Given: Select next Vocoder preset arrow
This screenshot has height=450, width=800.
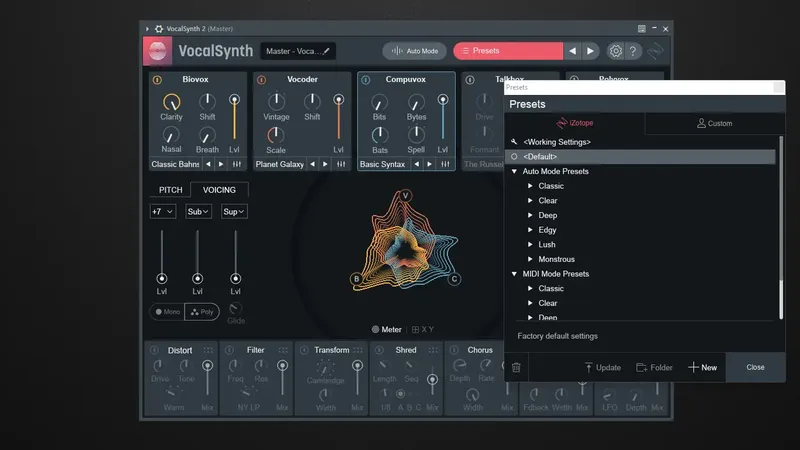Looking at the screenshot, I should point(325,164).
